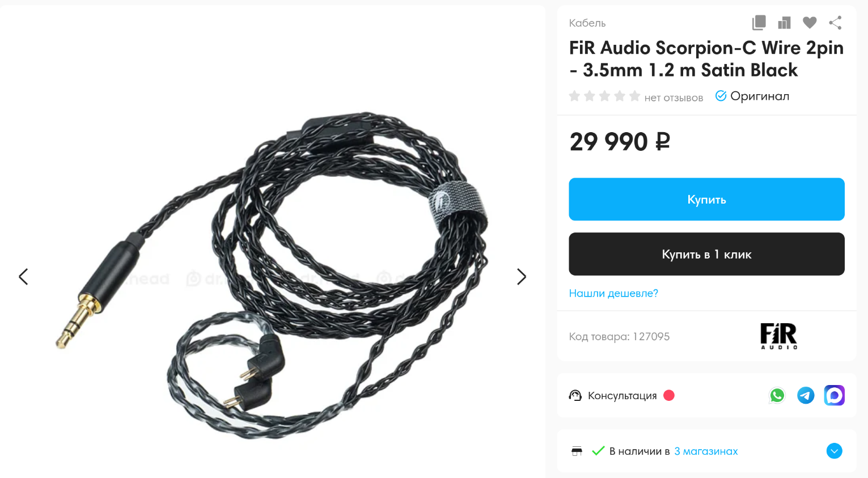Contact via WhatsApp icon

pyautogui.click(x=777, y=395)
